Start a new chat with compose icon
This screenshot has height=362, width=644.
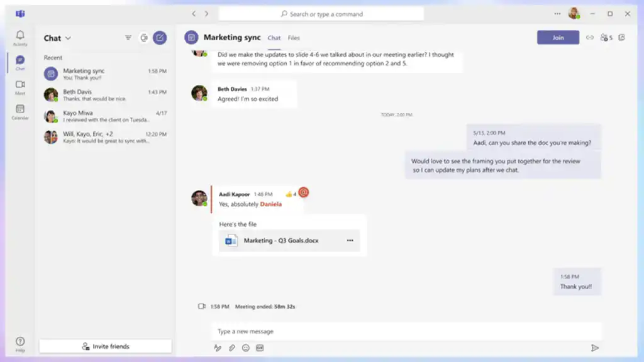pyautogui.click(x=160, y=38)
